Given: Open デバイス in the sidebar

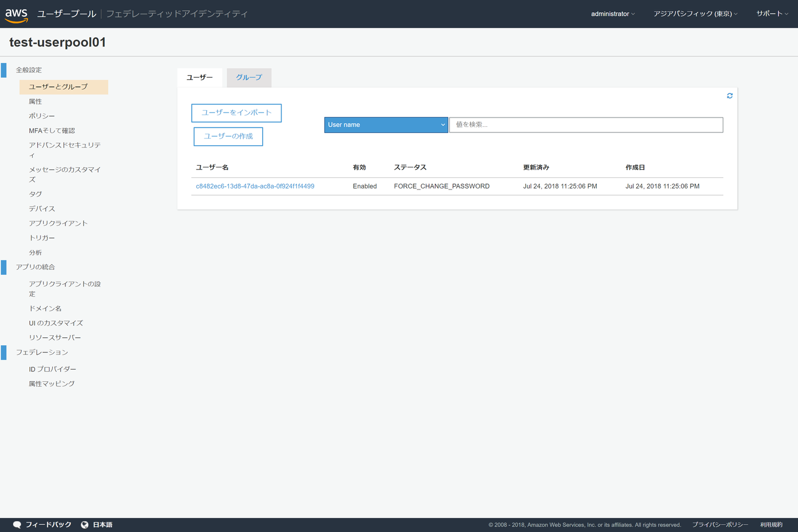Looking at the screenshot, I should click(42, 209).
